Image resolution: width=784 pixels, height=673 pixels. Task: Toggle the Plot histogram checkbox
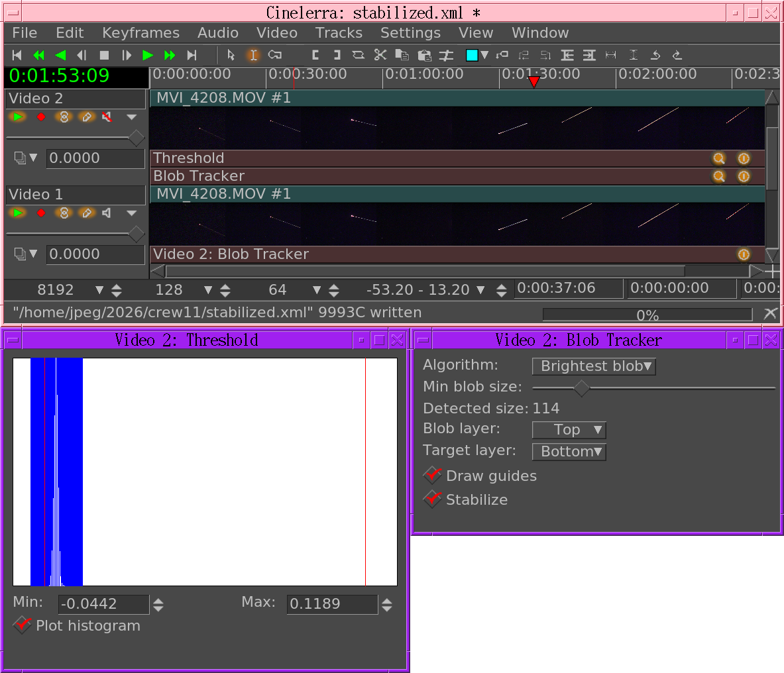(x=23, y=625)
